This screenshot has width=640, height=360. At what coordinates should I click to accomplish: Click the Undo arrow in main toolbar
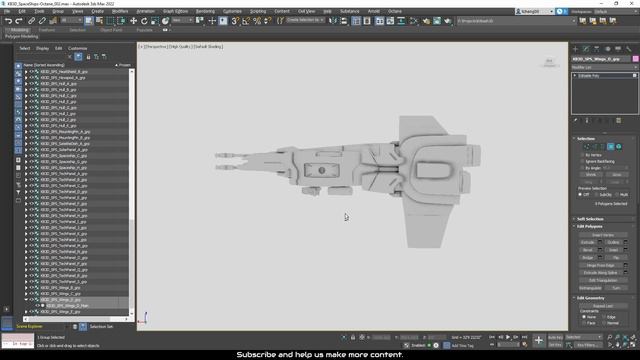click(8, 21)
